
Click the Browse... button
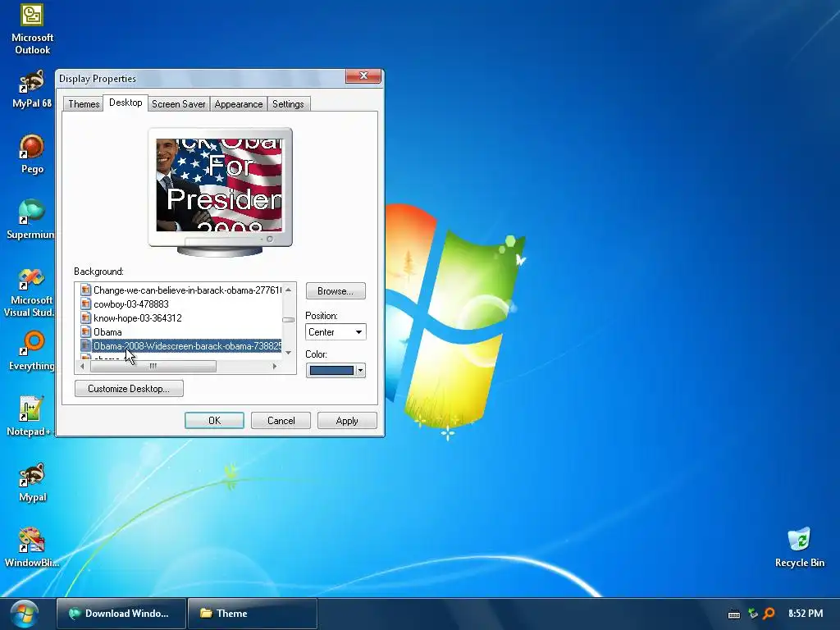pos(336,291)
